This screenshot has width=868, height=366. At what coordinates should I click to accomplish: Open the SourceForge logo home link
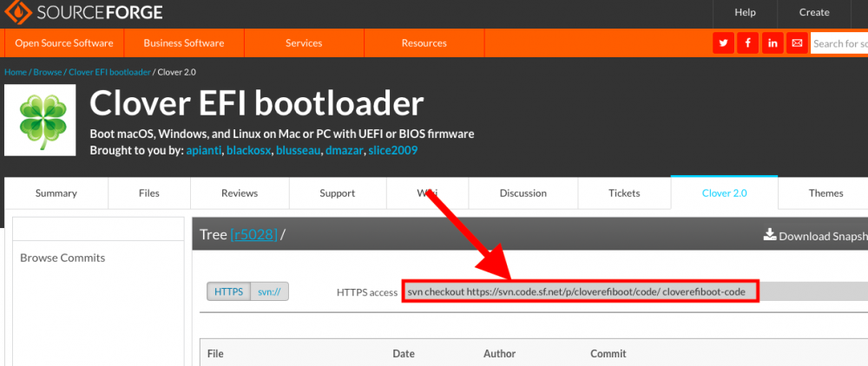[x=83, y=11]
